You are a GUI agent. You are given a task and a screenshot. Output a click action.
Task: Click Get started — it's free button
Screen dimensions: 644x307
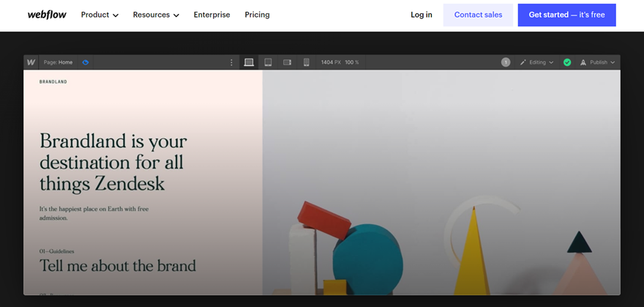[x=566, y=15]
